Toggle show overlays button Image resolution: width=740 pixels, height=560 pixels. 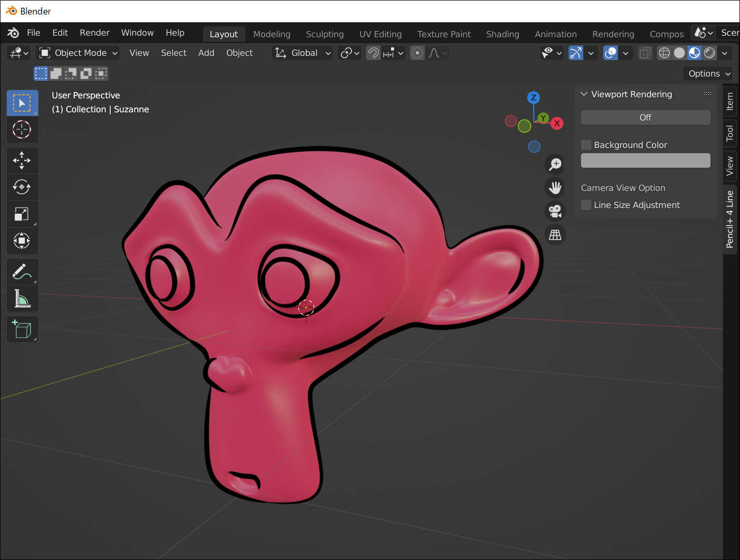tap(611, 53)
